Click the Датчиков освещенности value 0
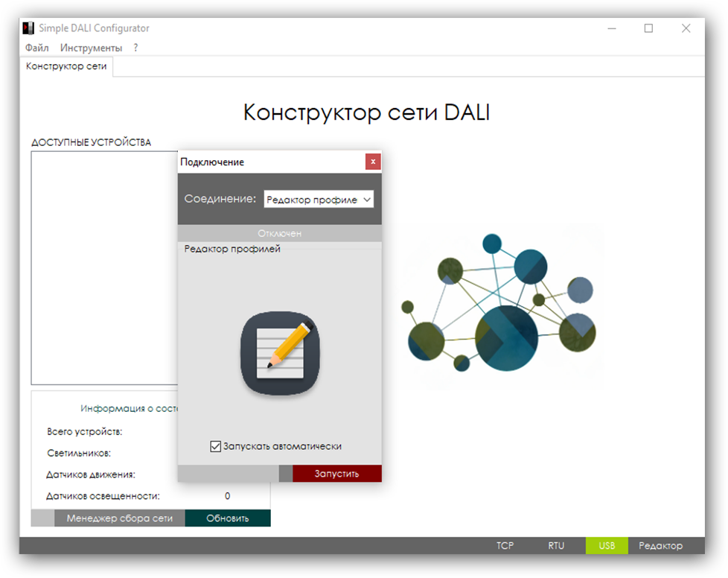The width and height of the screenshot is (728, 578). point(227,496)
